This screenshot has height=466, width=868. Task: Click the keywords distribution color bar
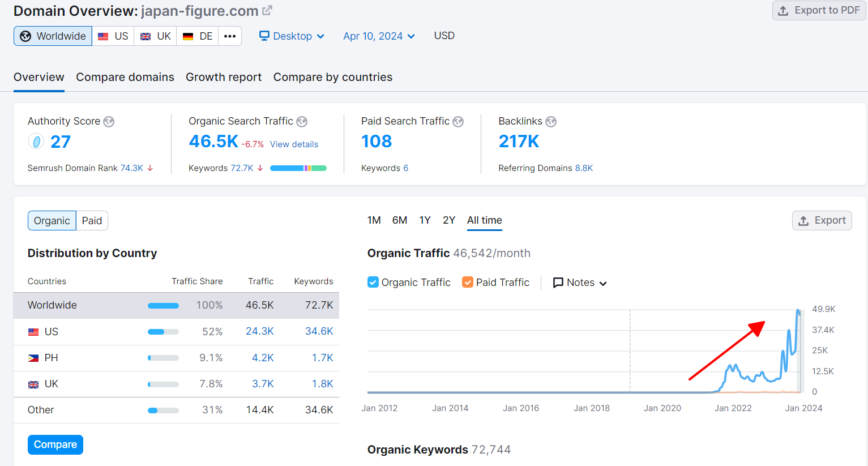(298, 168)
